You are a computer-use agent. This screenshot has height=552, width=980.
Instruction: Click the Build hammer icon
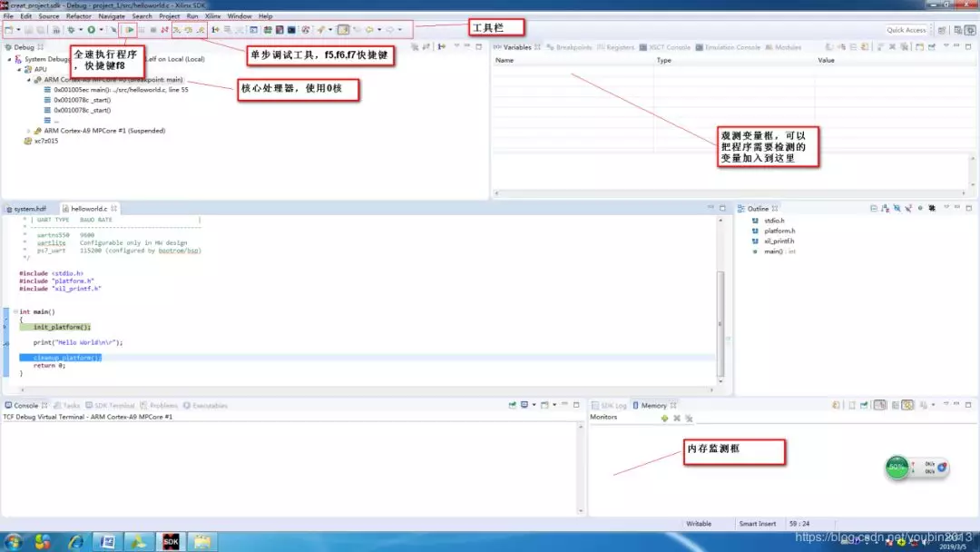[55, 29]
